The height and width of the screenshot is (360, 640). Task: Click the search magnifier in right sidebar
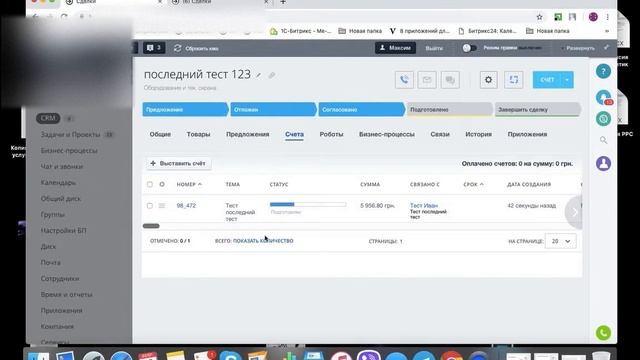tap(603, 140)
